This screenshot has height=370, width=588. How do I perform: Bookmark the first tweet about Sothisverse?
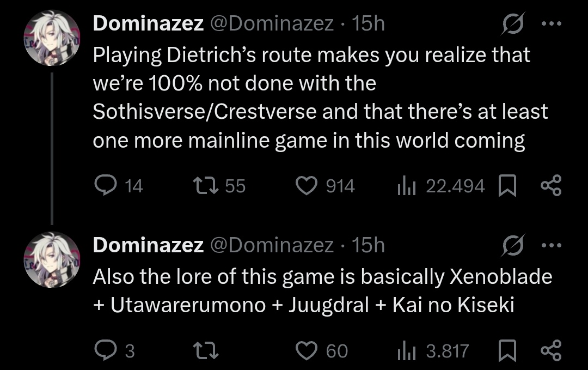(507, 186)
